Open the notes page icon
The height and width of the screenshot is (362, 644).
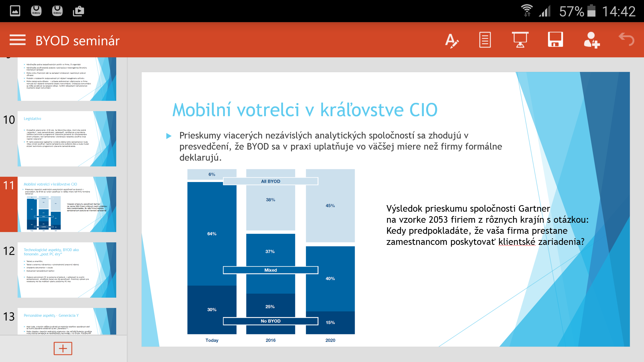(x=485, y=40)
